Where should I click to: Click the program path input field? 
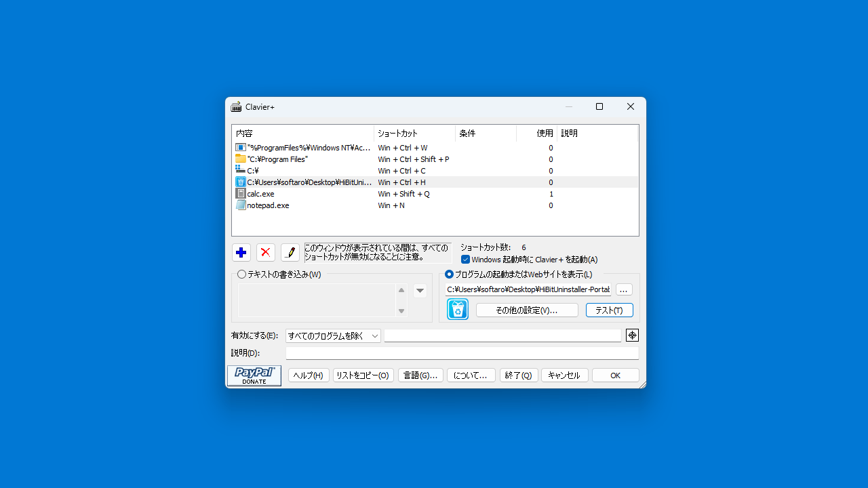coord(528,290)
